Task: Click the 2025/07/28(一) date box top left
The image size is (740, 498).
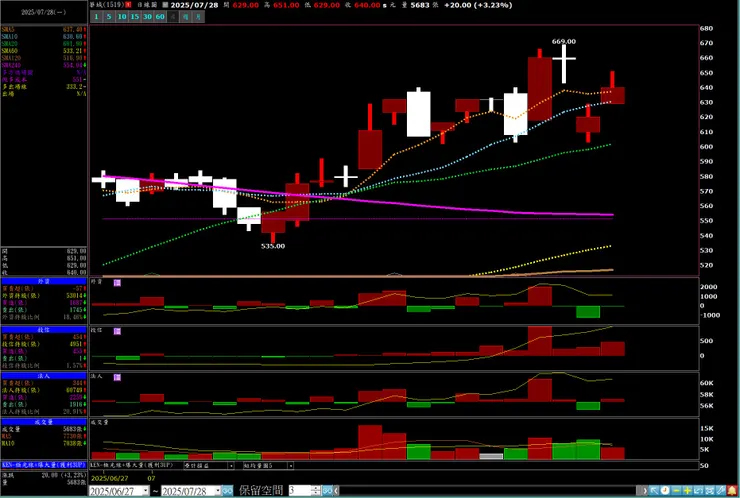Action: (x=43, y=12)
